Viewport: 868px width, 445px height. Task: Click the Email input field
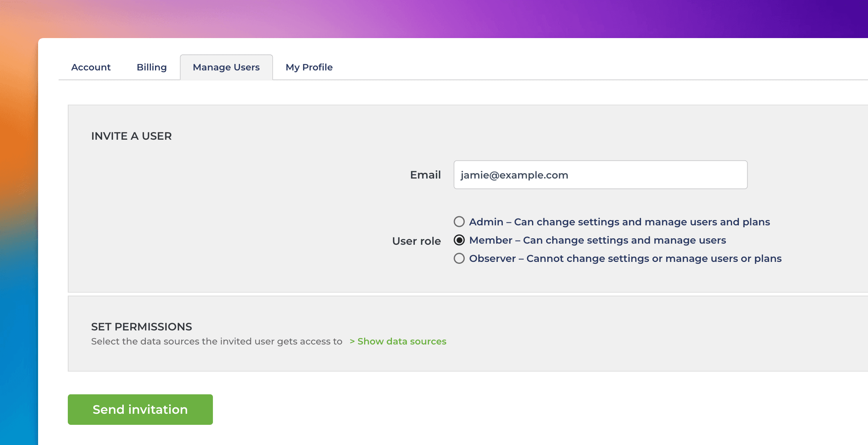(x=600, y=175)
